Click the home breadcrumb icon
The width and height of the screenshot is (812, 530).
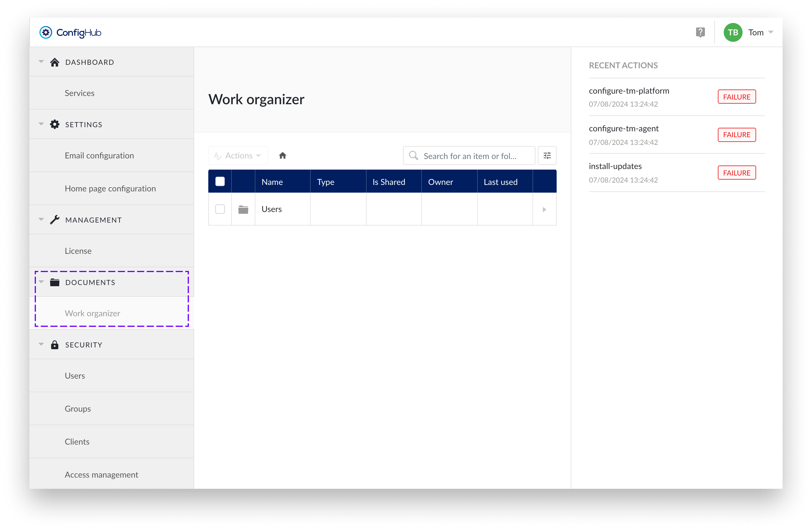click(x=282, y=156)
